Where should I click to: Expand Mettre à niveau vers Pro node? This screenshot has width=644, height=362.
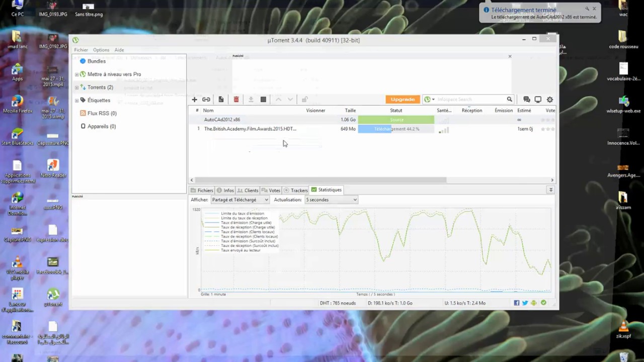pos(77,74)
